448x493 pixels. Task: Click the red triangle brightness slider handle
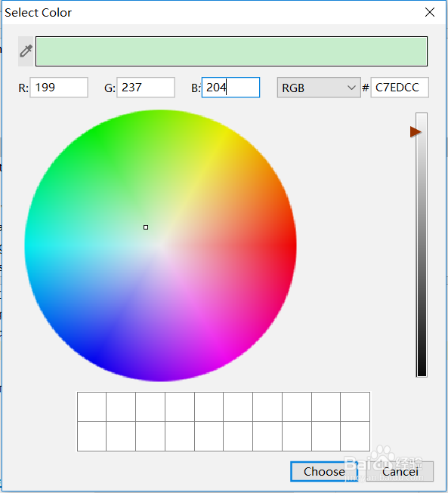point(416,131)
